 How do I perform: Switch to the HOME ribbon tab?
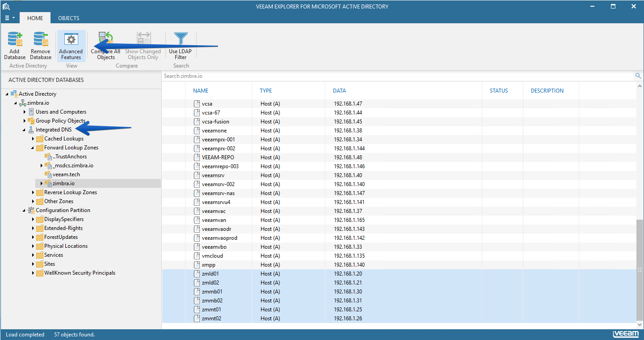(35, 18)
